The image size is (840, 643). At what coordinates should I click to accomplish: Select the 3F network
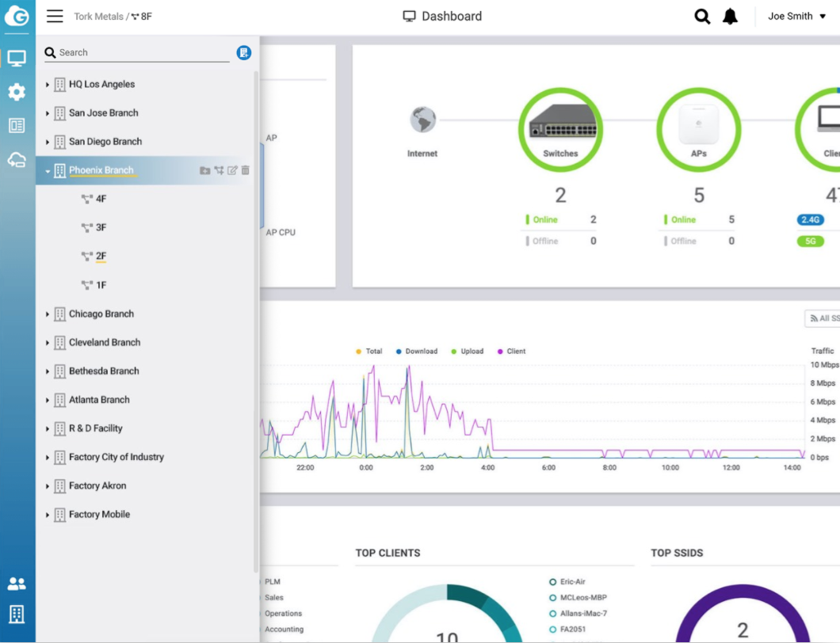[94, 227]
